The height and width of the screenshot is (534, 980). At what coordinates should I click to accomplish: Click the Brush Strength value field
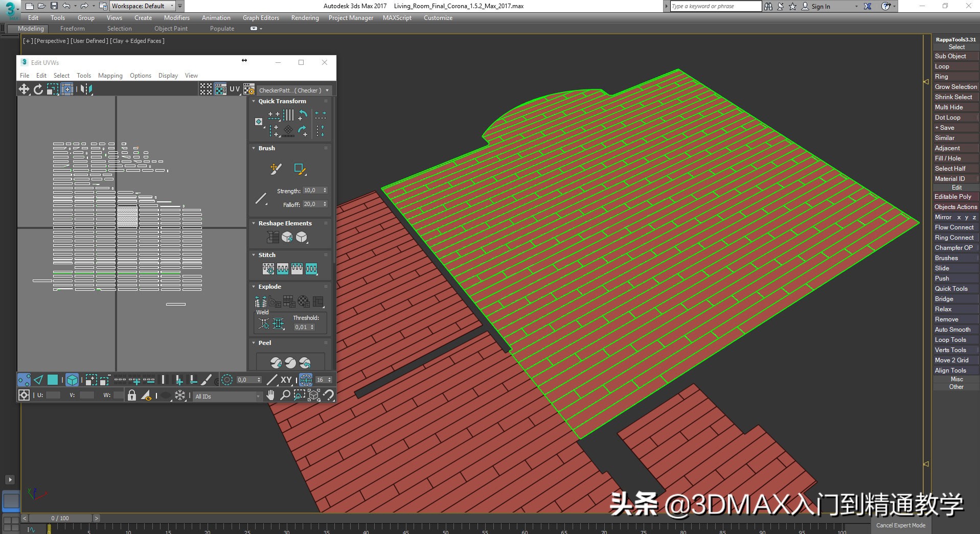(x=311, y=190)
